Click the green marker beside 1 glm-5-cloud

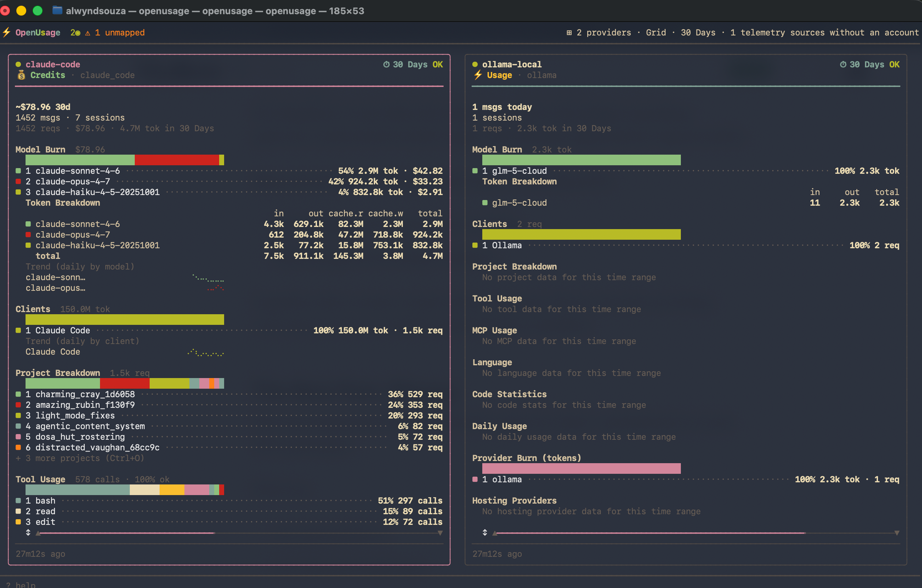[475, 171]
